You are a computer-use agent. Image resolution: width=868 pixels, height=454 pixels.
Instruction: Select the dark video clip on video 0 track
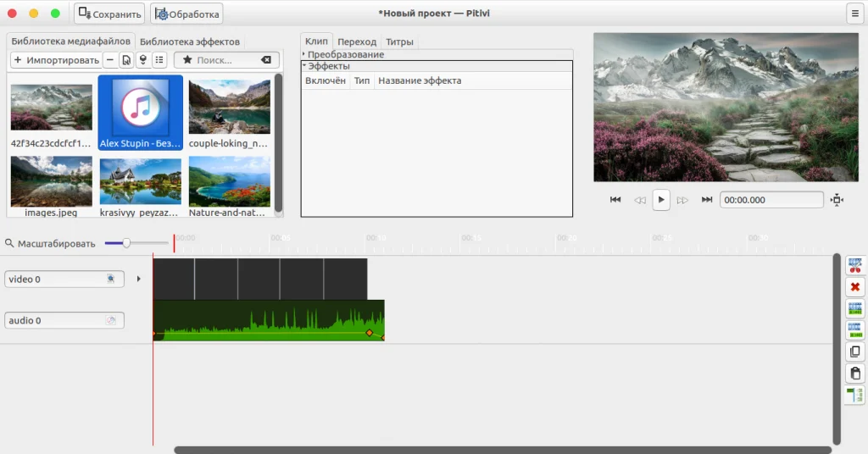click(x=259, y=279)
